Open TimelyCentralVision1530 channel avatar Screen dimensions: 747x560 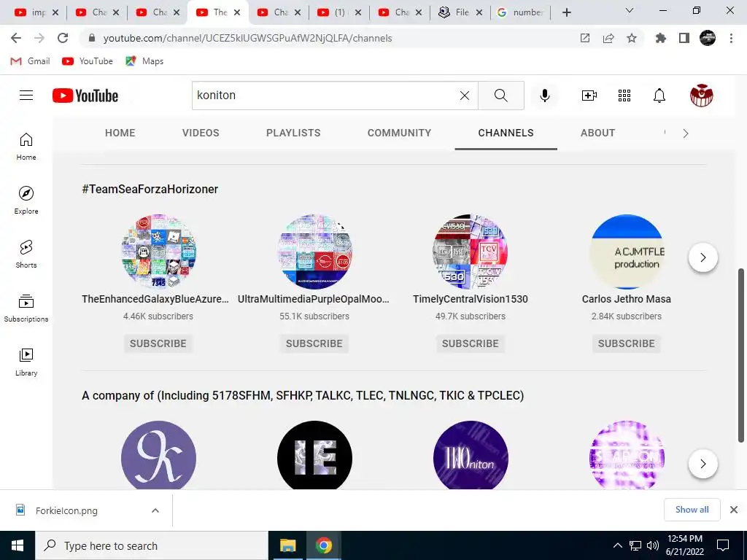click(x=471, y=252)
